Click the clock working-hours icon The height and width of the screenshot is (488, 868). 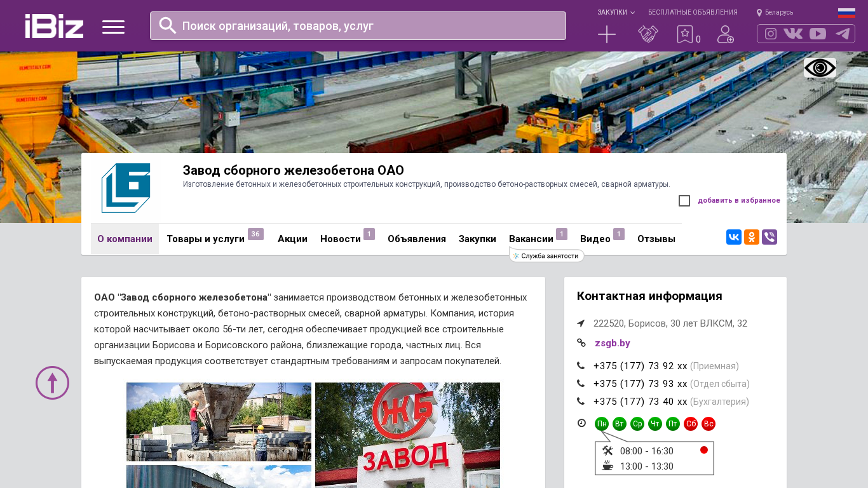click(581, 423)
